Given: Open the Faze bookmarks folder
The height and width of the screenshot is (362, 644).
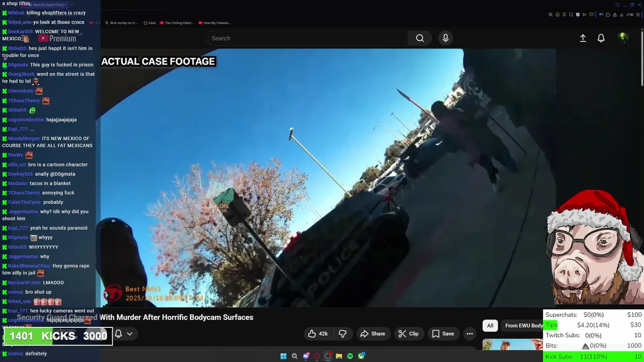Looking at the screenshot, I should (x=149, y=23).
